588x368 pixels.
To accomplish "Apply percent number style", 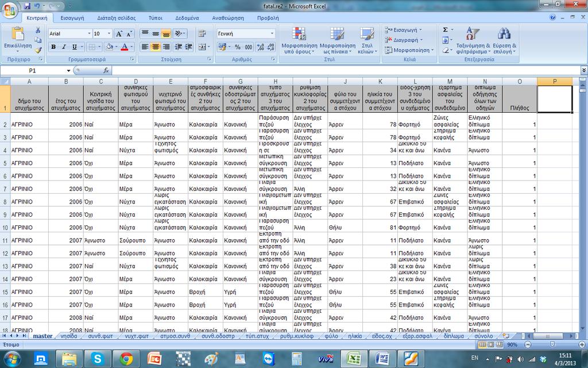I will [238, 47].
